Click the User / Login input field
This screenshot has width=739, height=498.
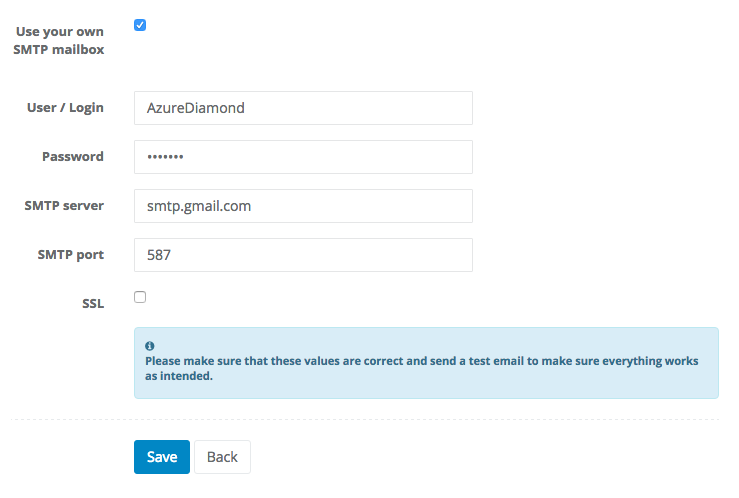[x=302, y=108]
